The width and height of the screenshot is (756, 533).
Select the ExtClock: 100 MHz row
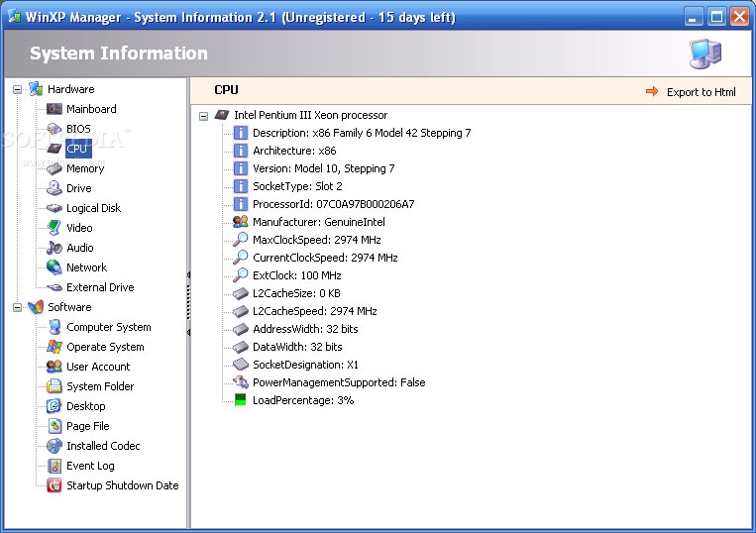pyautogui.click(x=297, y=275)
